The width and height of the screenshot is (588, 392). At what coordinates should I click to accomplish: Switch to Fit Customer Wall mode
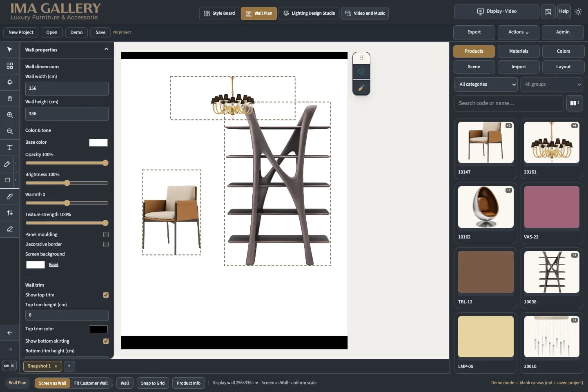pos(91,383)
